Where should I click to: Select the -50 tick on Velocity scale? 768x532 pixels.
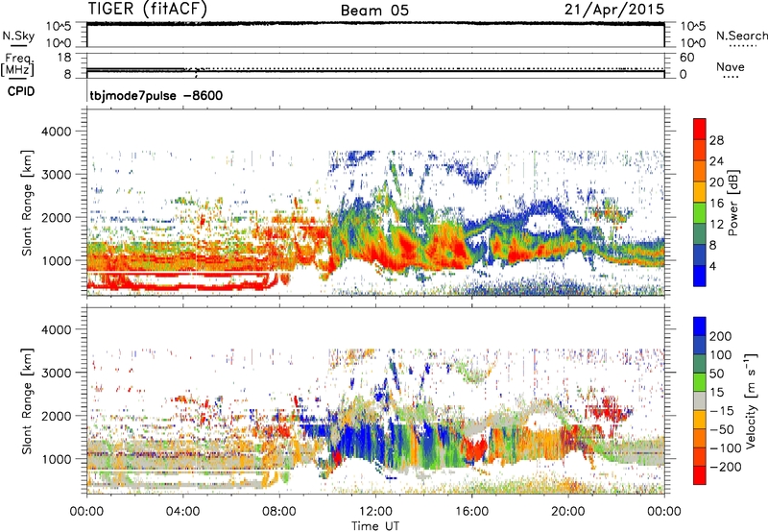[722, 429]
